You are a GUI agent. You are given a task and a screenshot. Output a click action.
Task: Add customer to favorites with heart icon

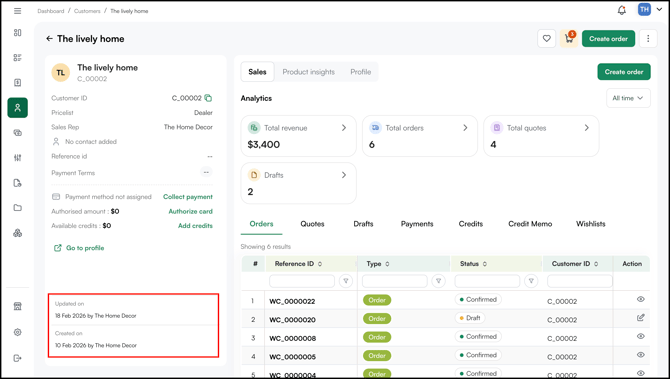click(547, 38)
